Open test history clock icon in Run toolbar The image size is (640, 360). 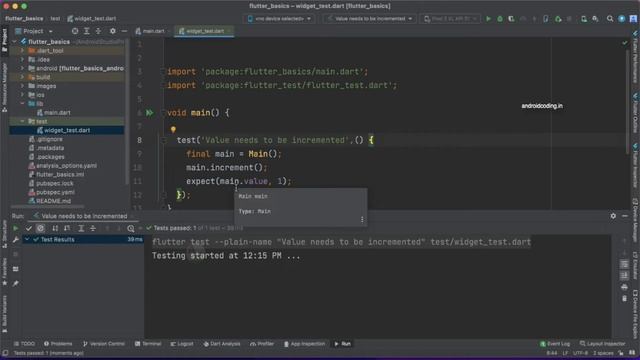(131, 228)
